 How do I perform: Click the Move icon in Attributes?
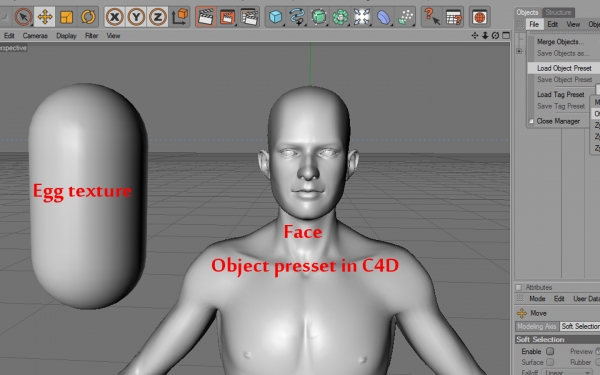[522, 313]
